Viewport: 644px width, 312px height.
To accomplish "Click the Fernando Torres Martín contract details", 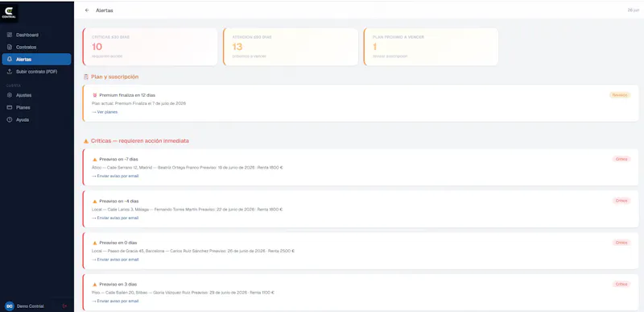I will (187, 210).
